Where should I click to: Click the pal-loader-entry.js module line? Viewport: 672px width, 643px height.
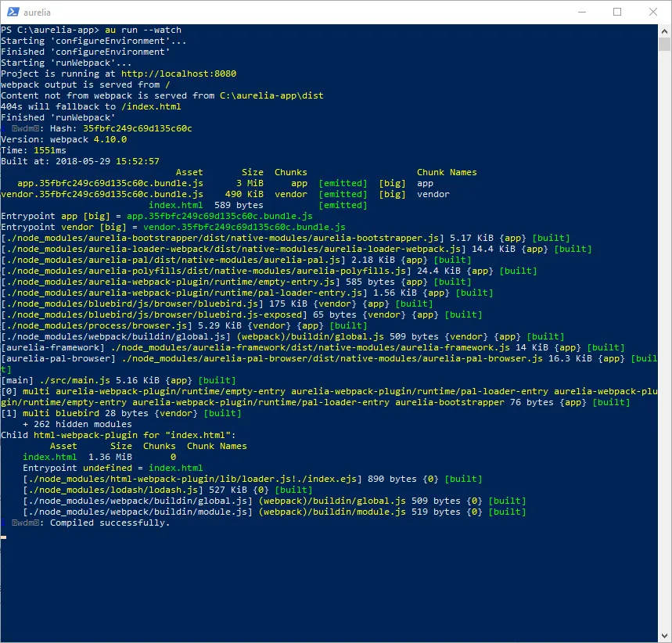(x=247, y=293)
